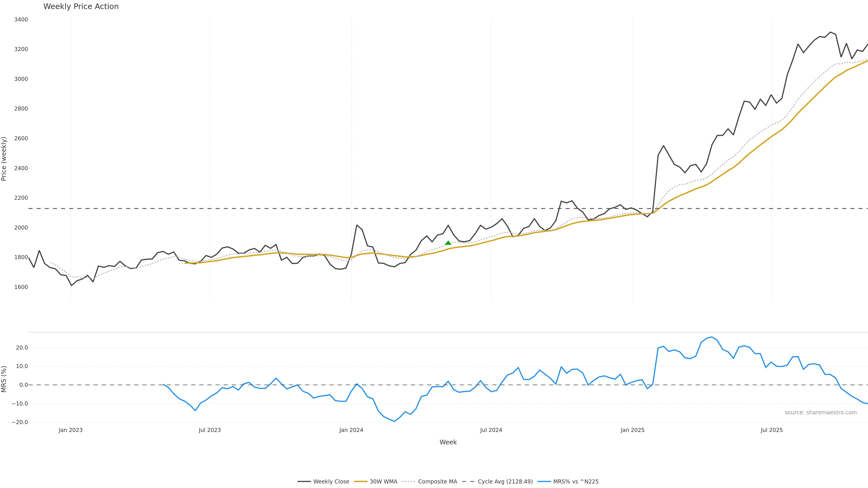Image resolution: width=868 pixels, height=488 pixels.
Task: Click the Week x-axis title
Action: coord(448,442)
